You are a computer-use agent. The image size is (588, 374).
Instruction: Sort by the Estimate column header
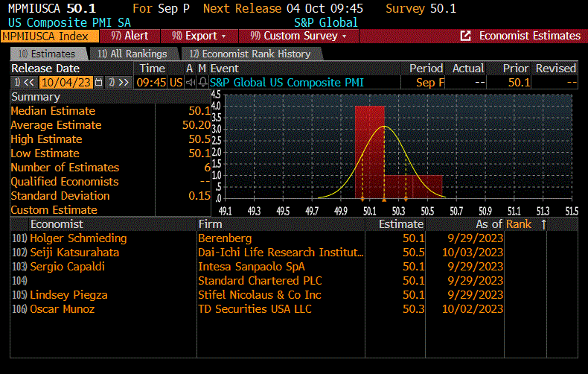pyautogui.click(x=401, y=224)
